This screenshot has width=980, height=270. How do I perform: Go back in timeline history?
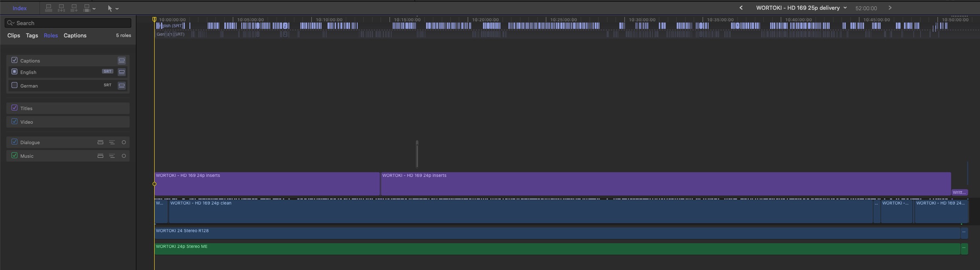[x=741, y=8]
